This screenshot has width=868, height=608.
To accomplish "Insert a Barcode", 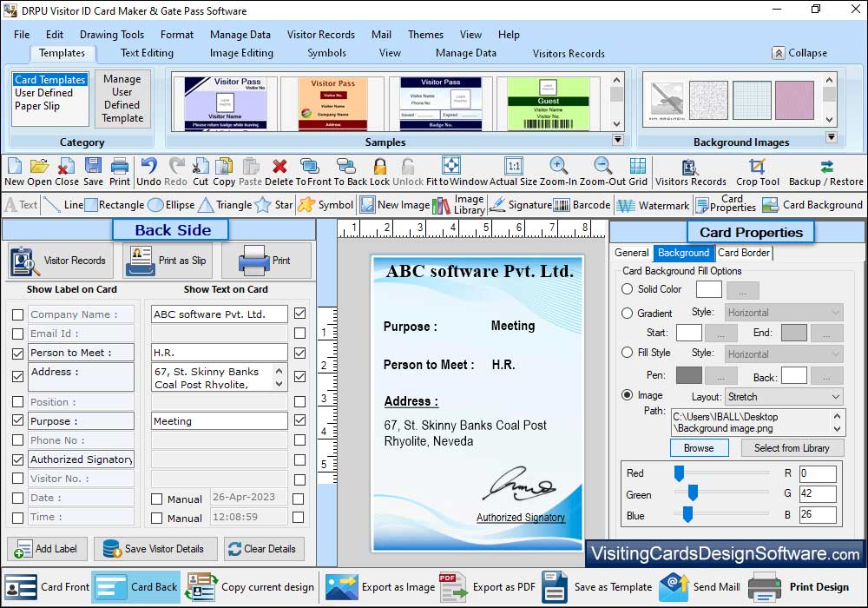I will tap(582, 205).
